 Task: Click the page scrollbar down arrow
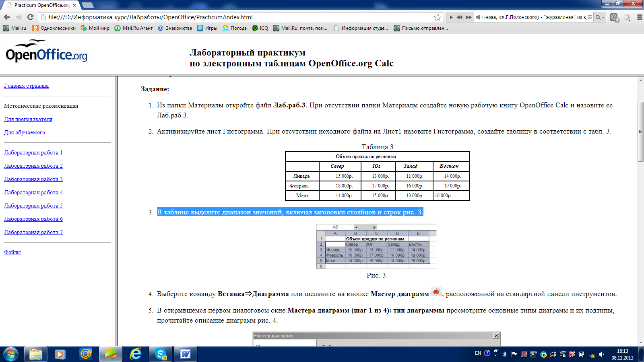tap(640, 343)
